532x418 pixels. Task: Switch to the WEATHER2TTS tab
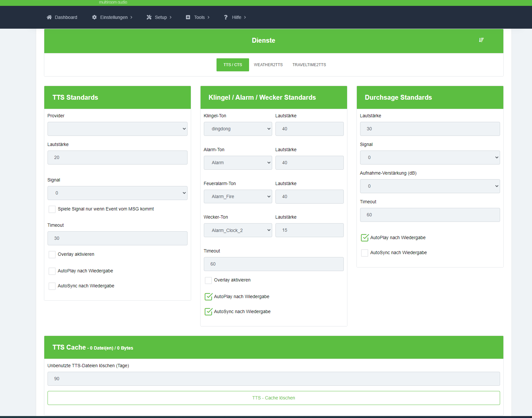tap(268, 65)
